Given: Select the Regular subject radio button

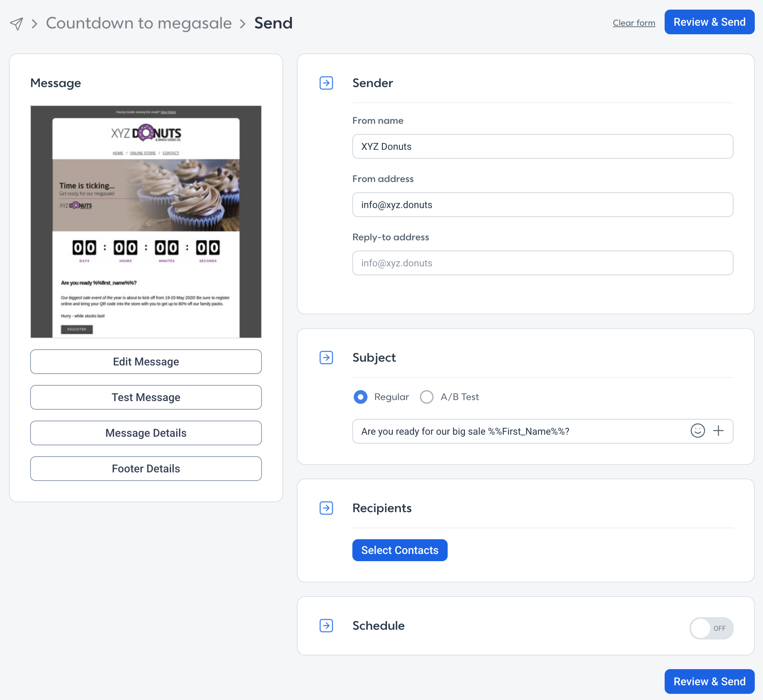Looking at the screenshot, I should click(360, 397).
